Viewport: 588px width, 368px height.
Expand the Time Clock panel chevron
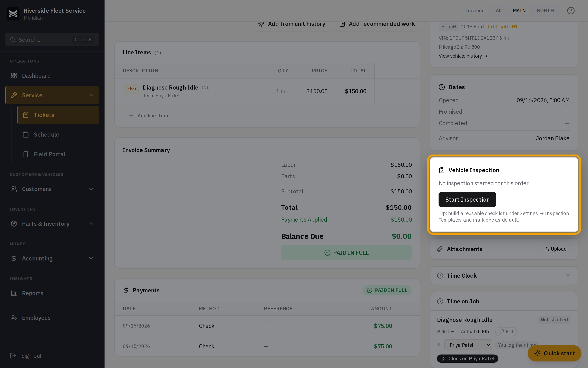(x=568, y=276)
